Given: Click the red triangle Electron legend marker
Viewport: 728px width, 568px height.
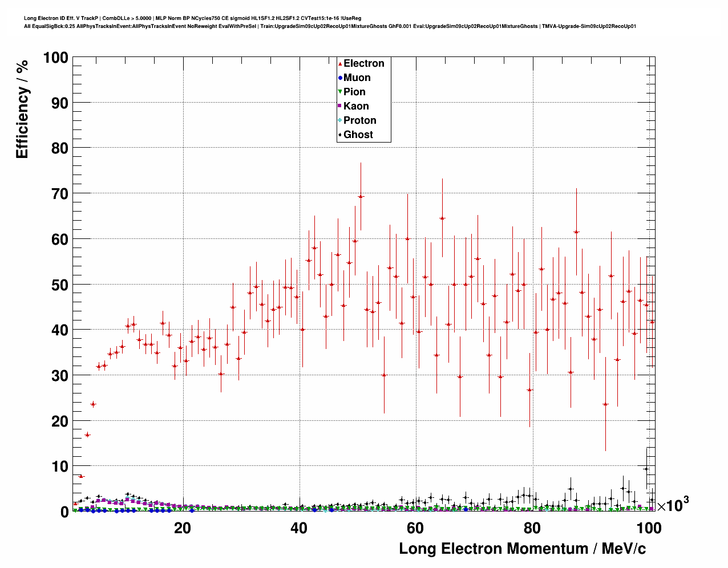Looking at the screenshot, I should tap(341, 63).
